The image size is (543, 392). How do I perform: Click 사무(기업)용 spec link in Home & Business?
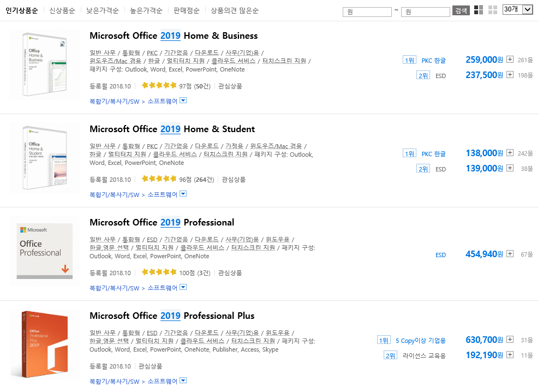click(x=242, y=52)
